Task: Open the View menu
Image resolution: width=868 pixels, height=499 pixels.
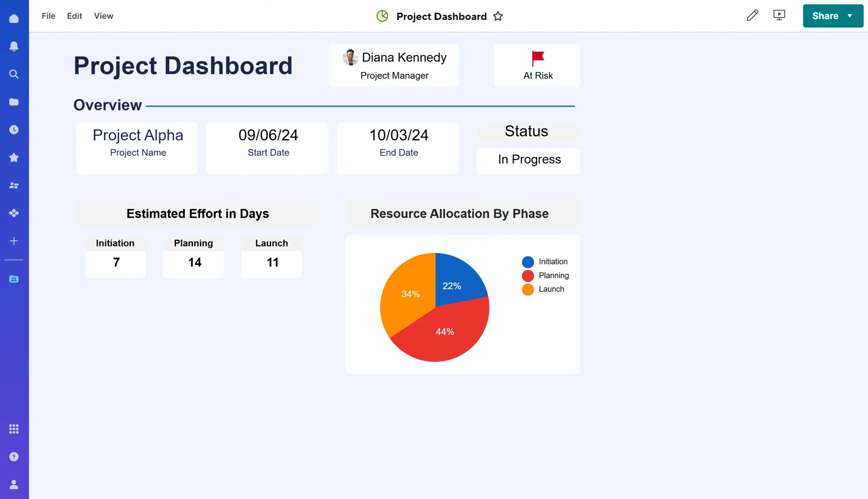Action: click(x=103, y=16)
